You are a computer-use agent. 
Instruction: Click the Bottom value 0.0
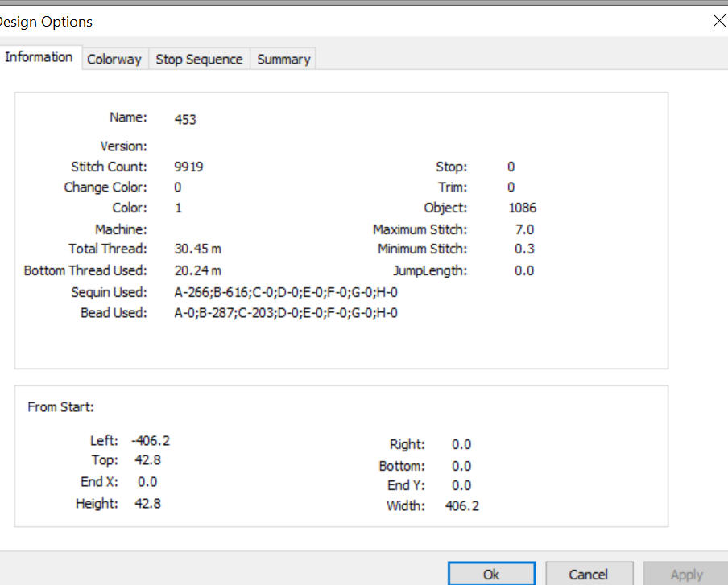tap(461, 466)
